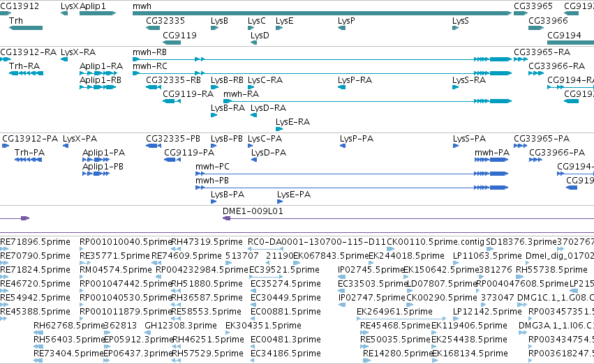The height and width of the screenshot is (364, 594).
Task: Click the CG33965-RA transcript label
Action: (542, 52)
